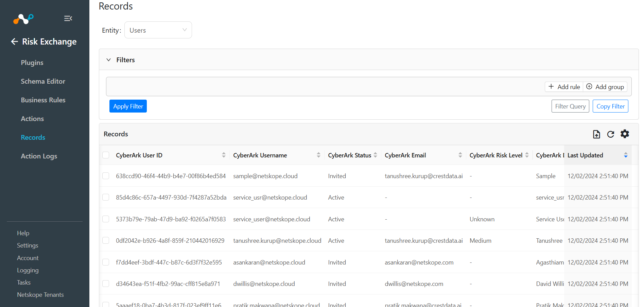Open Netskope Tenants link

point(40,295)
